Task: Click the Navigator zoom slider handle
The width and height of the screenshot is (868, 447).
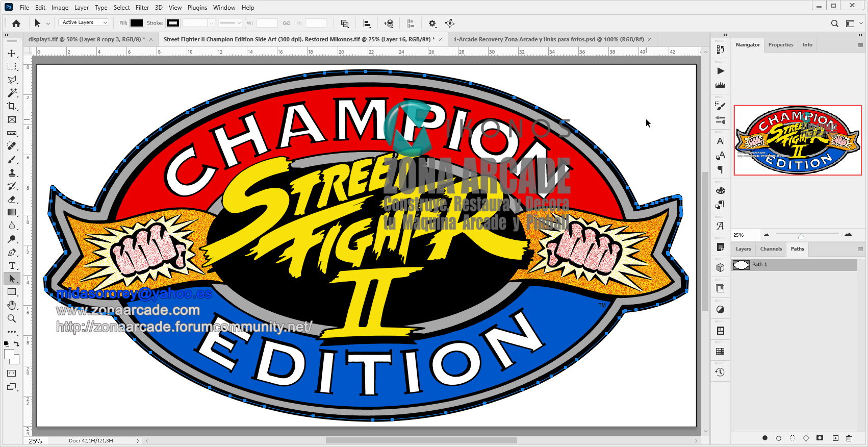Action: point(801,236)
